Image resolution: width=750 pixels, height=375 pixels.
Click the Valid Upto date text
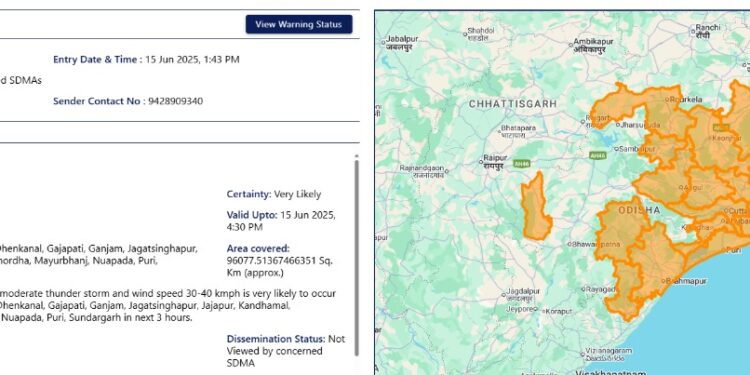[x=281, y=221]
